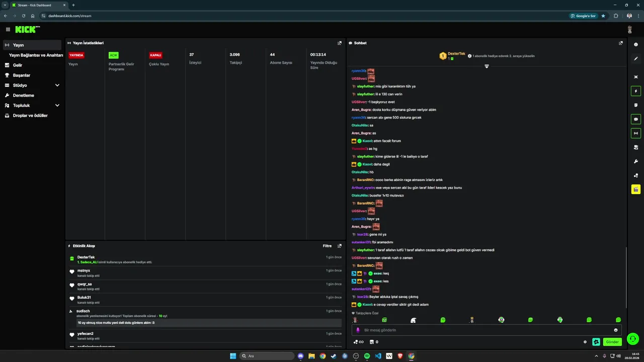644x362 pixels.
Task: Click the taskbar Ara search box
Action: [266, 356]
